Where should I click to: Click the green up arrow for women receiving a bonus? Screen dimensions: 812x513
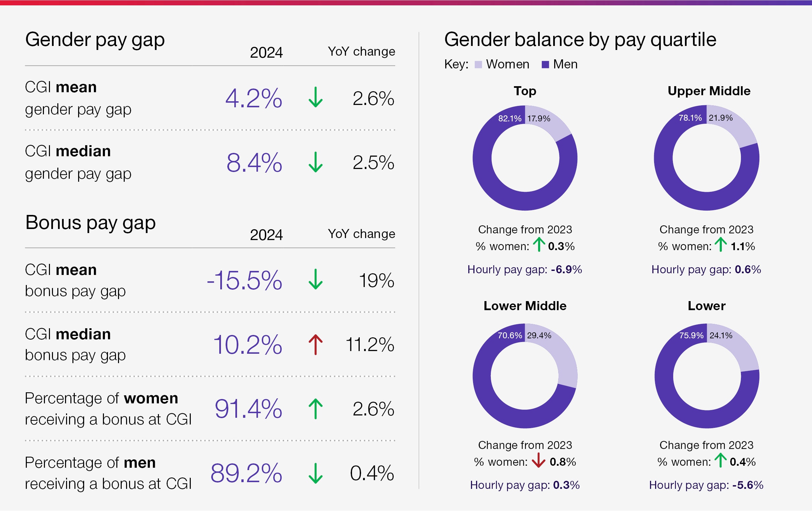[x=315, y=409]
